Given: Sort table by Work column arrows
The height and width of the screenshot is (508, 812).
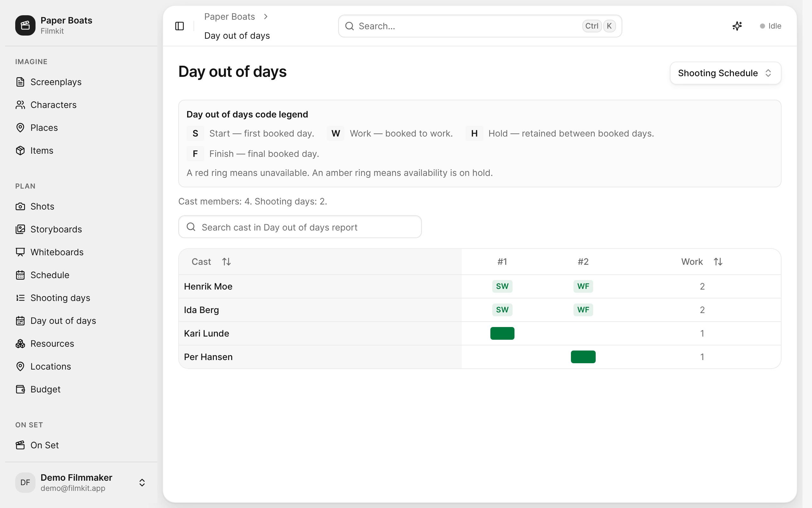Looking at the screenshot, I should (718, 262).
